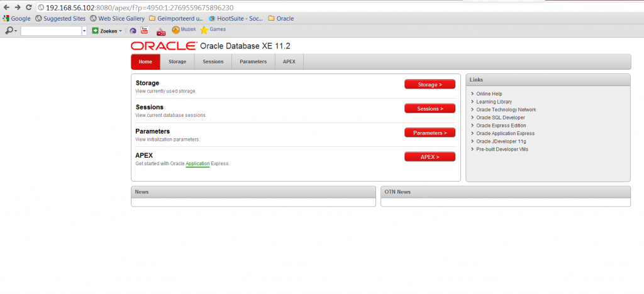The image size is (644, 294).
Task: Open the Zoeken dropdown arrow
Action: pyautogui.click(x=120, y=31)
